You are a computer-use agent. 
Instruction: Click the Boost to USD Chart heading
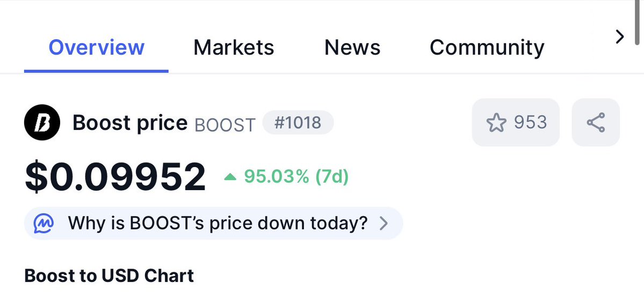pos(109,276)
